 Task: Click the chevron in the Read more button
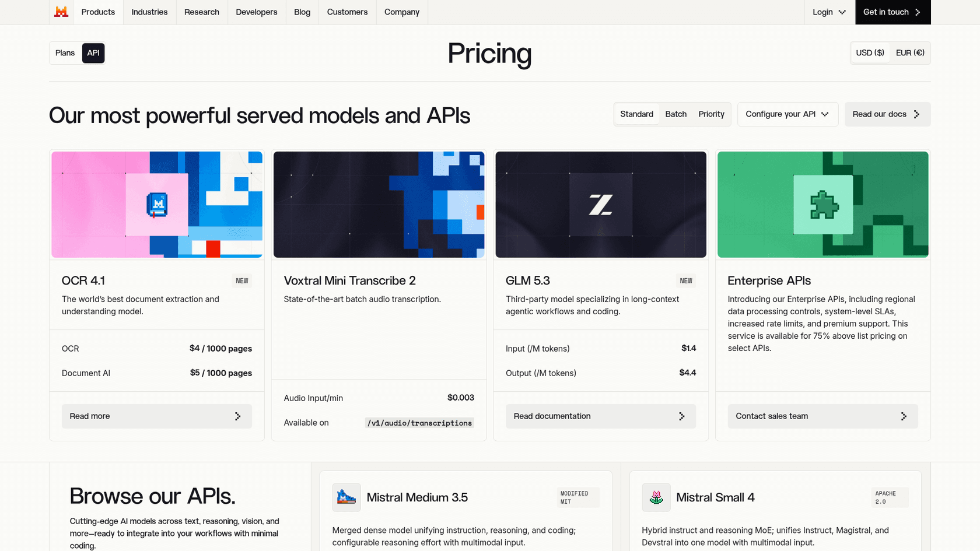(x=237, y=416)
